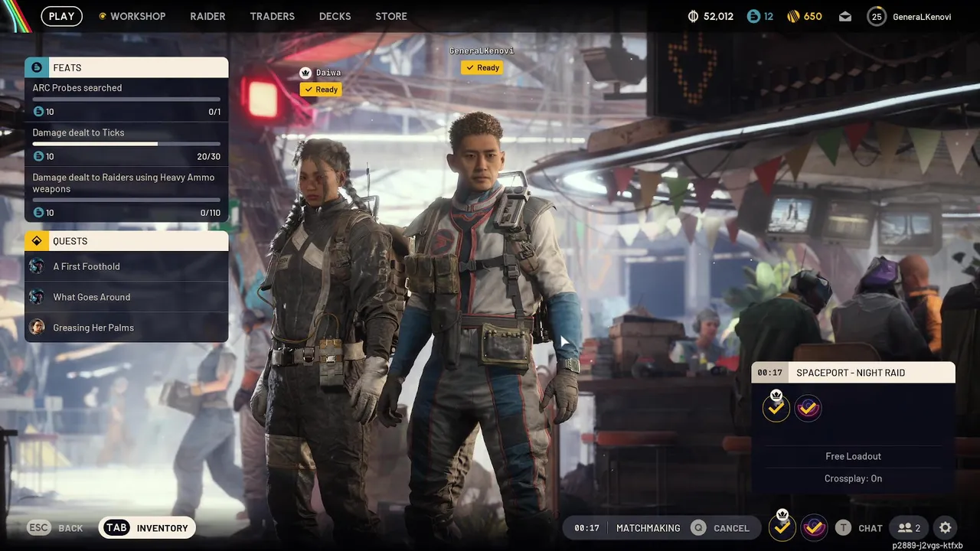Click the TAB key icon
Viewport: 980px width, 551px height.
(116, 528)
